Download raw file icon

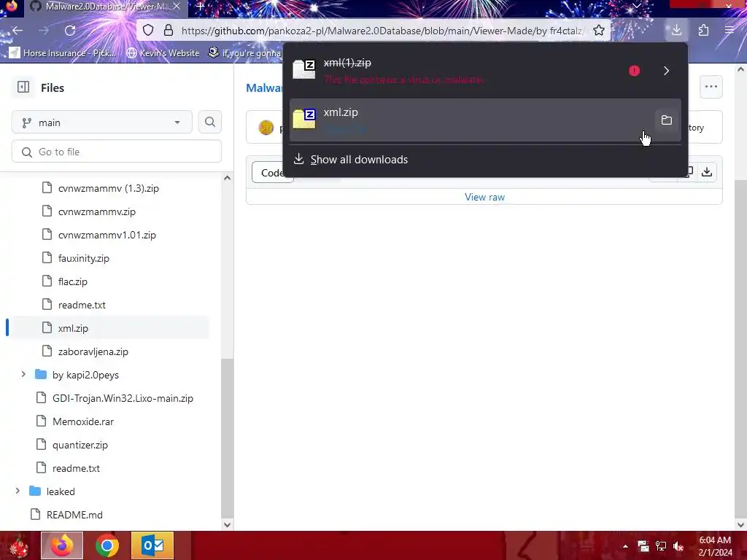coord(706,172)
